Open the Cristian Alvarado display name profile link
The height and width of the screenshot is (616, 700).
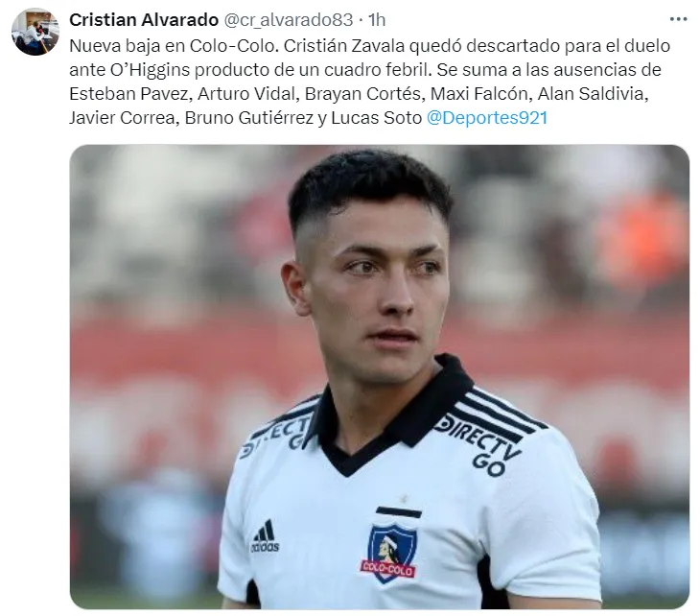[x=144, y=19]
